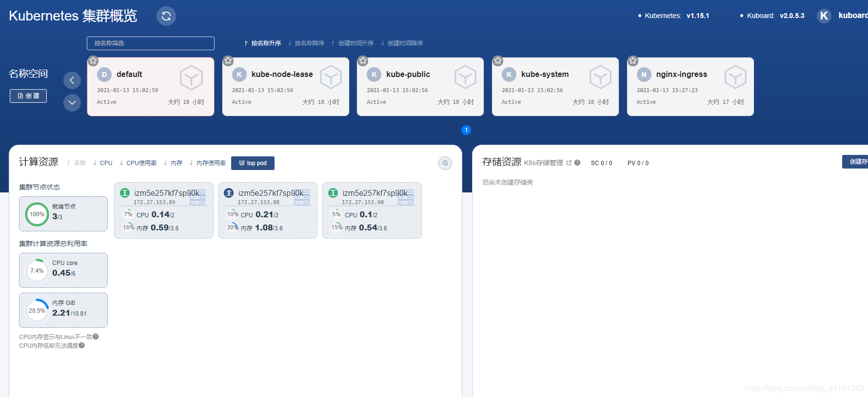The image size is (868, 397).
Task: Click the Kuboard user avatar icon
Action: 824,16
